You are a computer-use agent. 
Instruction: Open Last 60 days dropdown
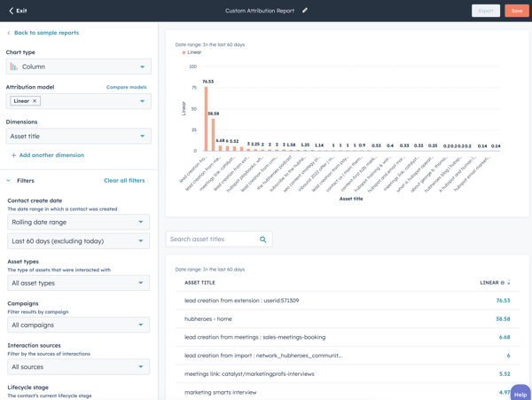(78, 241)
